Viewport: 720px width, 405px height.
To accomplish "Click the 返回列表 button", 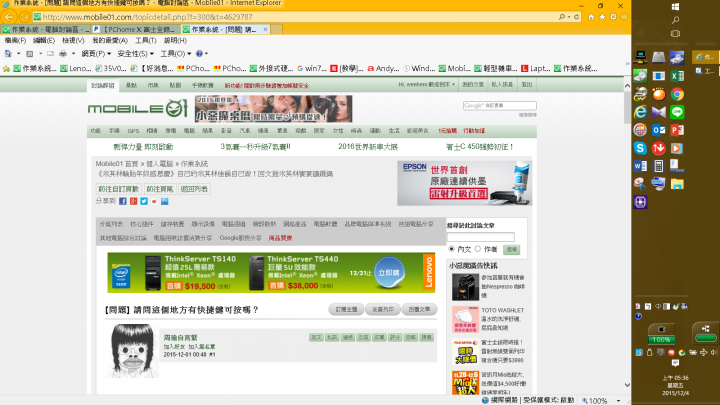I will [194, 189].
